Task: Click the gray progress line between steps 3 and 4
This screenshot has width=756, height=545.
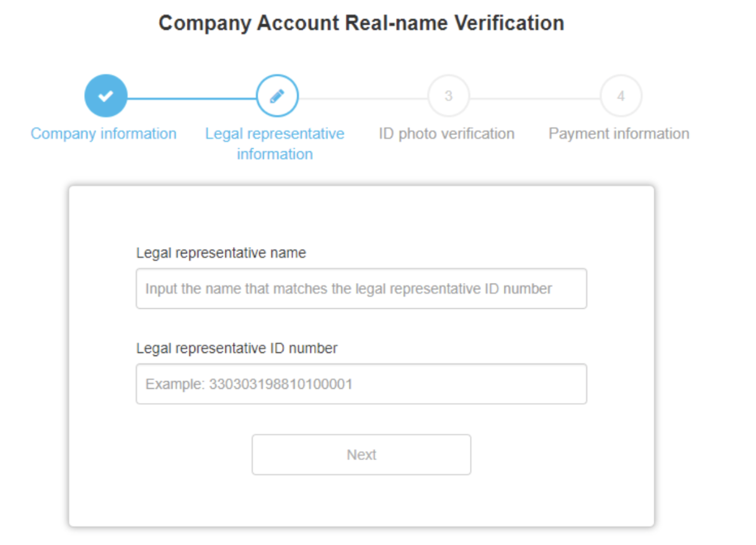Action: 535,99
